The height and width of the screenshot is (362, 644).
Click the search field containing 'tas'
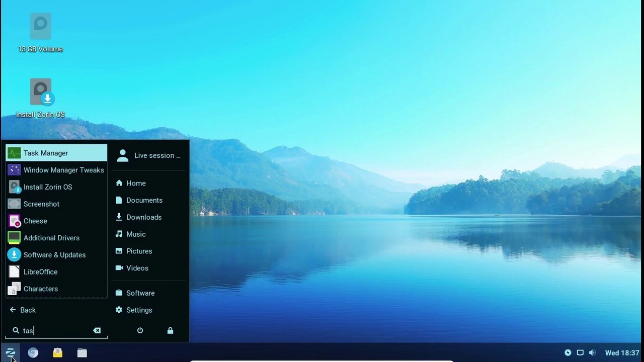56,330
